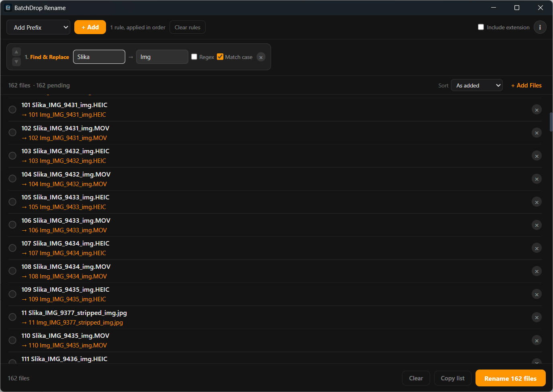The width and height of the screenshot is (553, 392).
Task: Remove file 11 Slika_IMG_9377_stripped_img.jpg from list
Action: coord(537,317)
